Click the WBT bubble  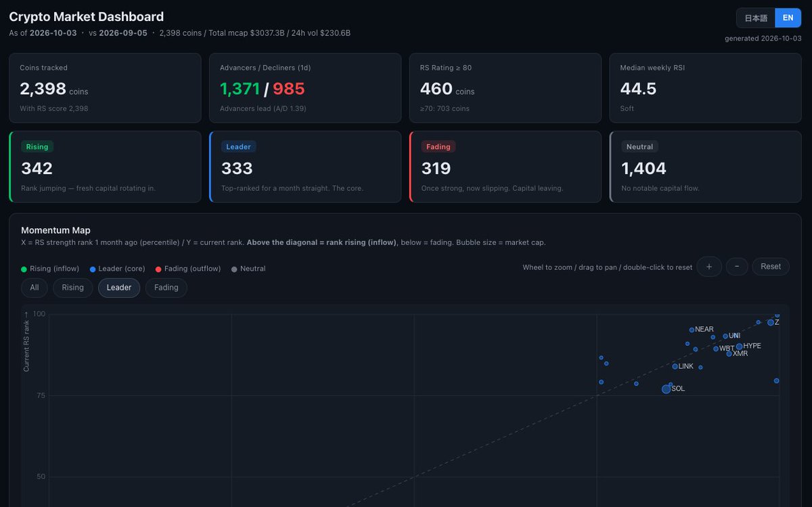pyautogui.click(x=716, y=349)
